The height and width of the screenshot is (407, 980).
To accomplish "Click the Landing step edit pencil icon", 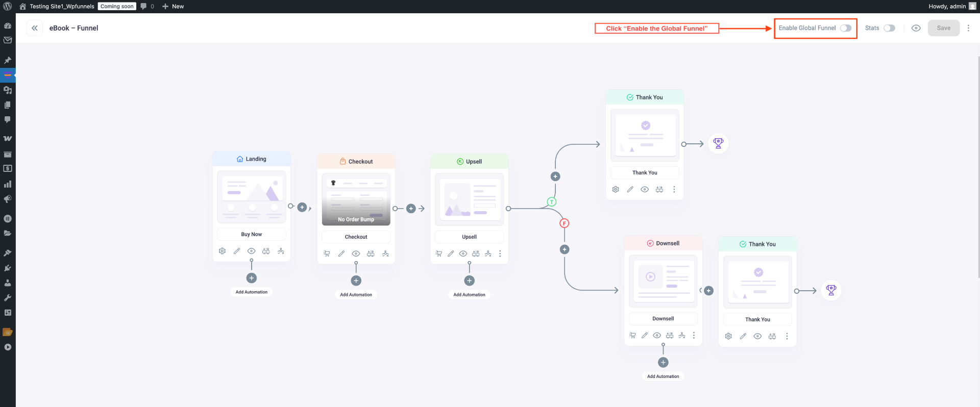I will (x=237, y=251).
